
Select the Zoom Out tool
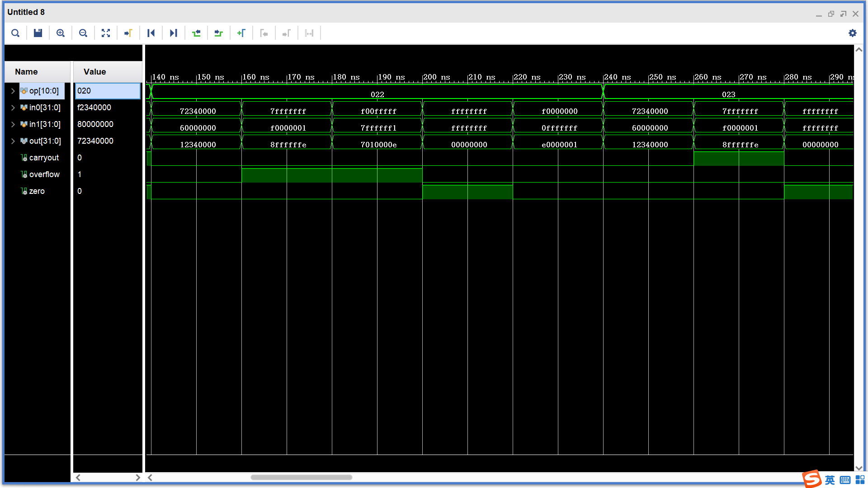point(83,33)
